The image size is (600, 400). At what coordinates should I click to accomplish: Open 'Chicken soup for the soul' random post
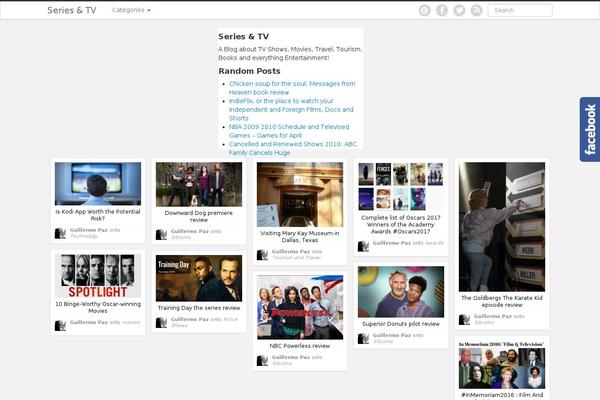(x=292, y=88)
